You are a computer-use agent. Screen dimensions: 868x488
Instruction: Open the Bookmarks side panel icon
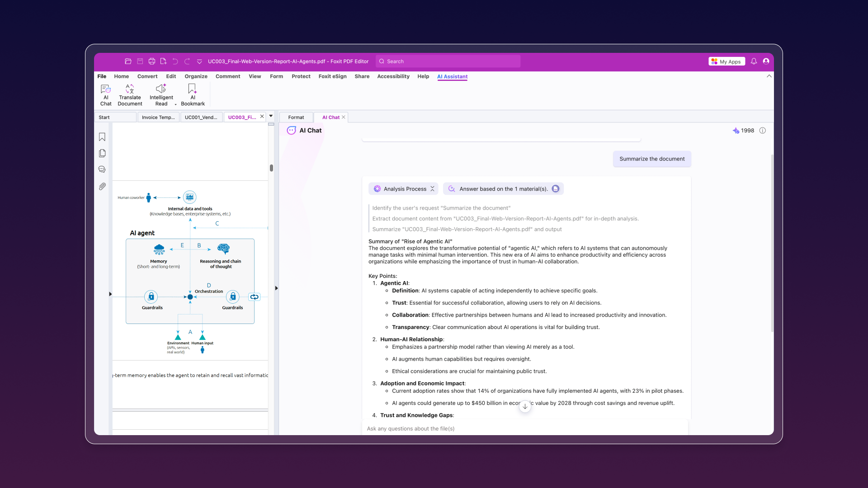pyautogui.click(x=102, y=137)
